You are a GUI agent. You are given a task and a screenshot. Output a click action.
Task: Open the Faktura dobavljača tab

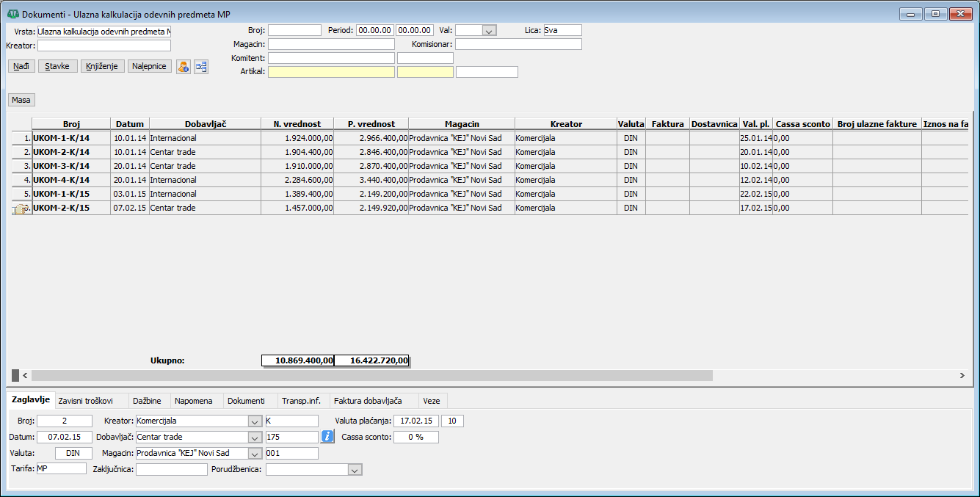pos(367,401)
